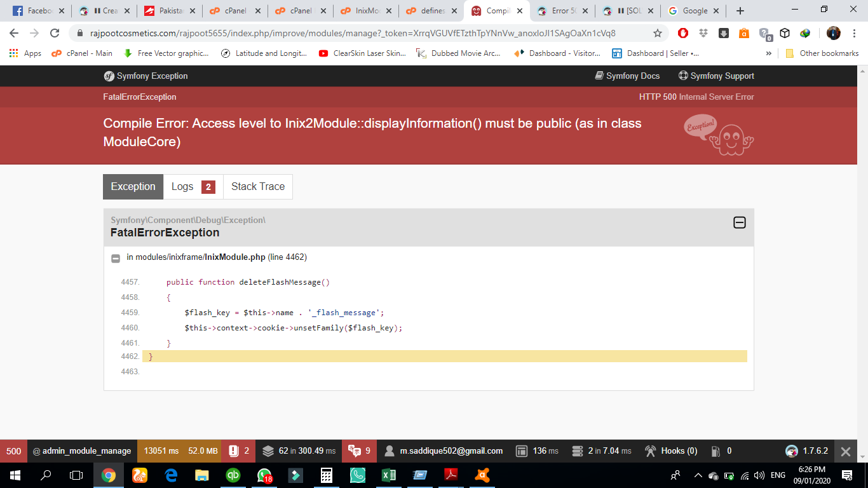Viewport: 868px width, 488px height.
Task: Open the Dropbox extension icon
Action: (703, 33)
